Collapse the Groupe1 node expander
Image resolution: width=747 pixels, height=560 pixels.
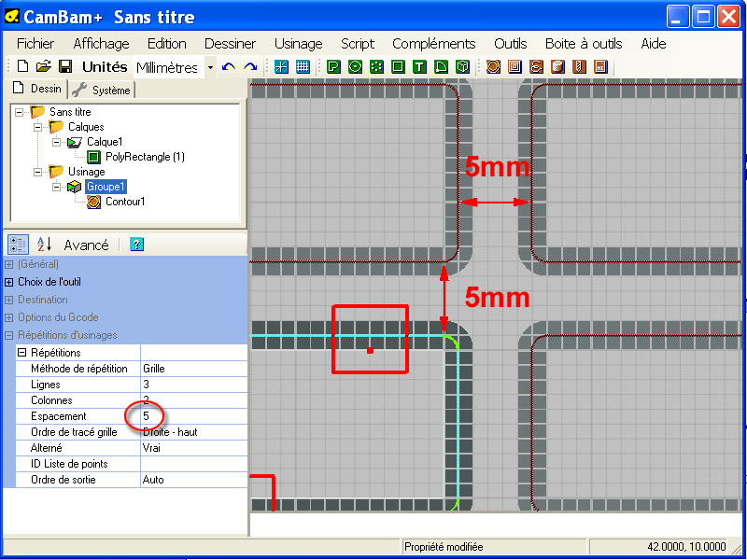click(x=56, y=187)
